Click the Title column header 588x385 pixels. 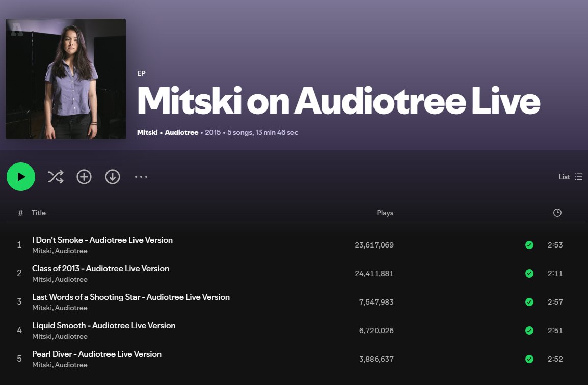pos(39,213)
